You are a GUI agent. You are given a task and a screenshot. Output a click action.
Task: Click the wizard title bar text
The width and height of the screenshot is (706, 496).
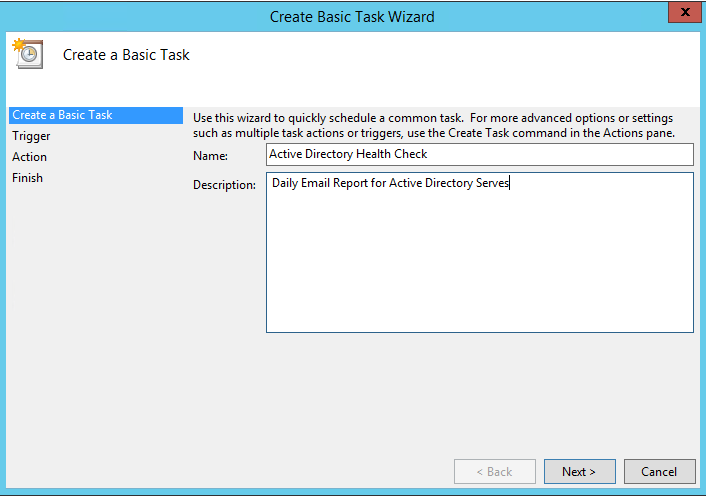352,17
